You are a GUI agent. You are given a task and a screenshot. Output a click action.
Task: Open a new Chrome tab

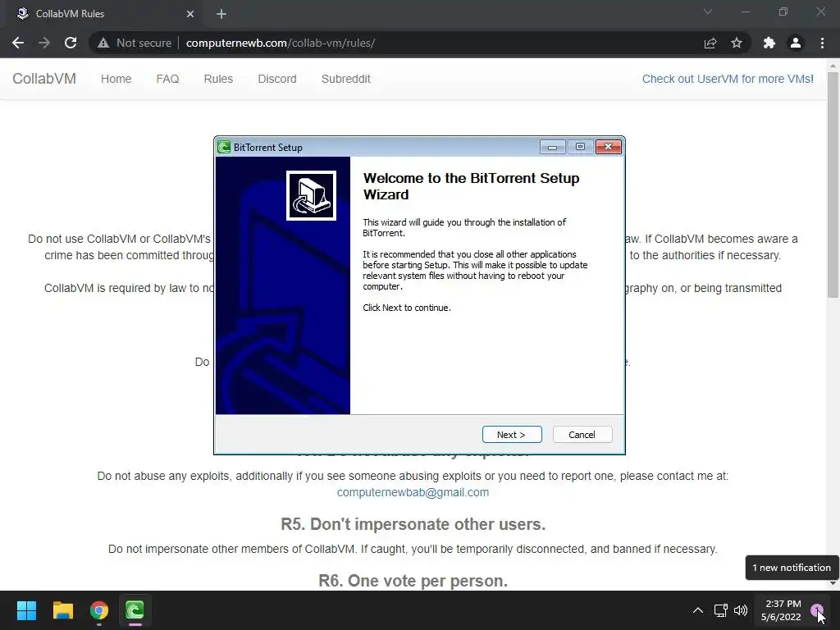click(x=221, y=14)
